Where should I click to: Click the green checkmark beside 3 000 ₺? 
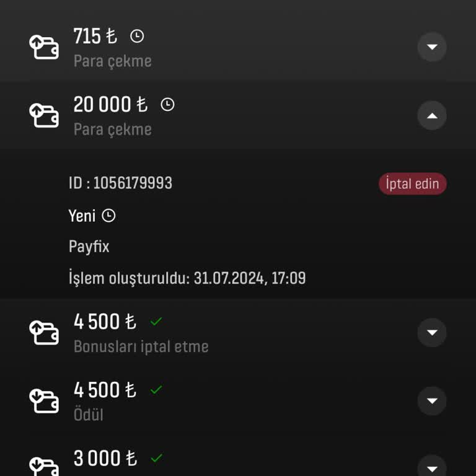click(x=156, y=458)
